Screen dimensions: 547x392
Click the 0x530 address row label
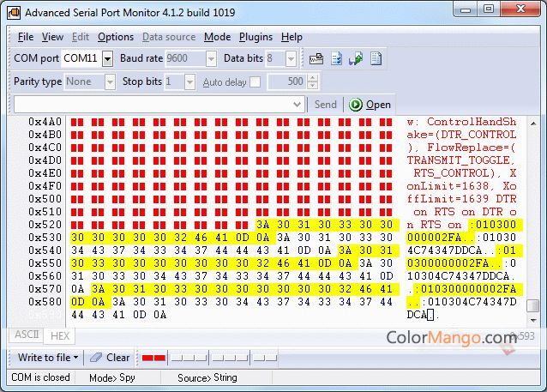tap(45, 238)
